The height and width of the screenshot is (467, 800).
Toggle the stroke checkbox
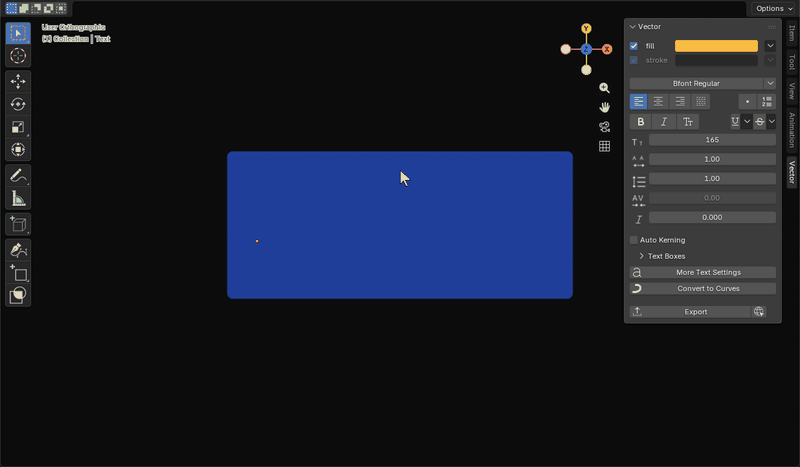pyautogui.click(x=634, y=60)
